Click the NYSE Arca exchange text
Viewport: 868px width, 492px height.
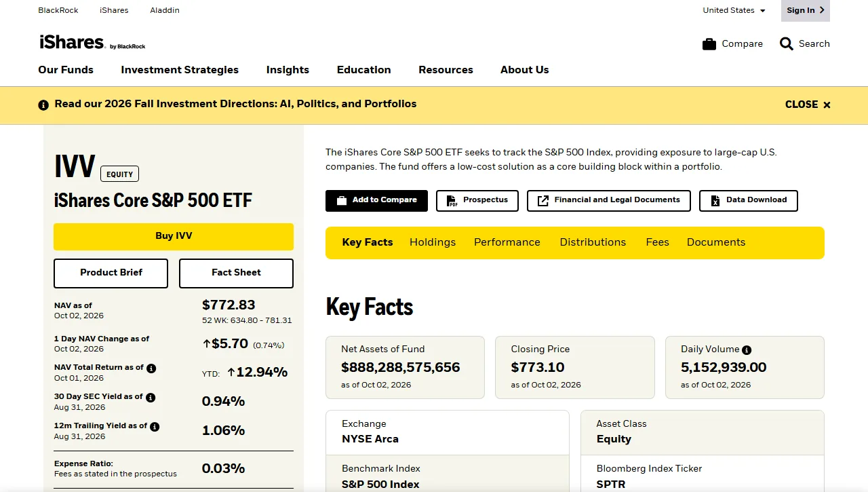coord(370,439)
